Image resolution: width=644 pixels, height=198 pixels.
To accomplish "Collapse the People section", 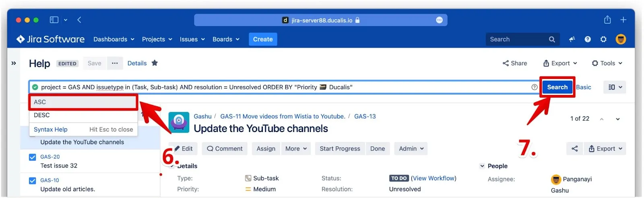I will [x=482, y=166].
